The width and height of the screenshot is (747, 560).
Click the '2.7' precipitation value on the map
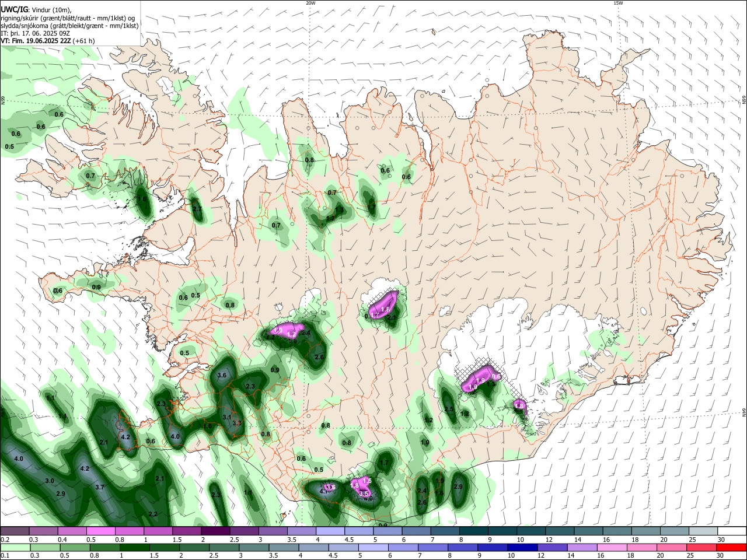point(197,209)
